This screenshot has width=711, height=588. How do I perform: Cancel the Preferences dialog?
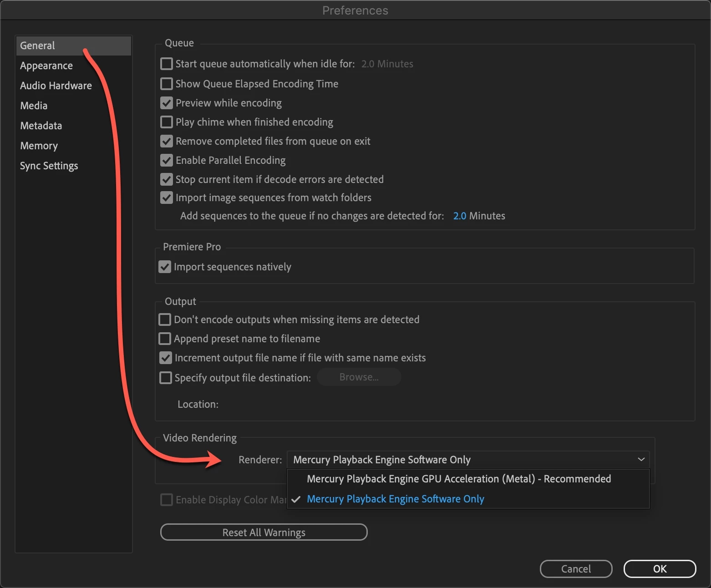coord(576,569)
